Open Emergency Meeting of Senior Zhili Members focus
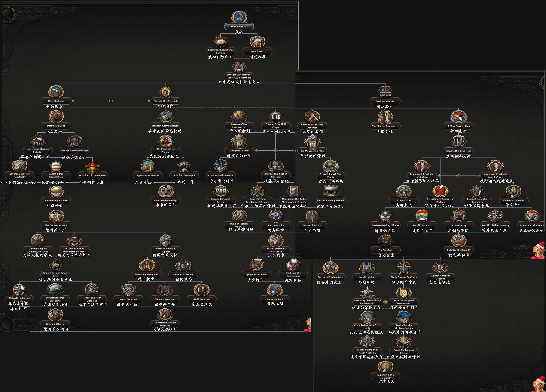This screenshot has height=392, width=546. coord(239,67)
